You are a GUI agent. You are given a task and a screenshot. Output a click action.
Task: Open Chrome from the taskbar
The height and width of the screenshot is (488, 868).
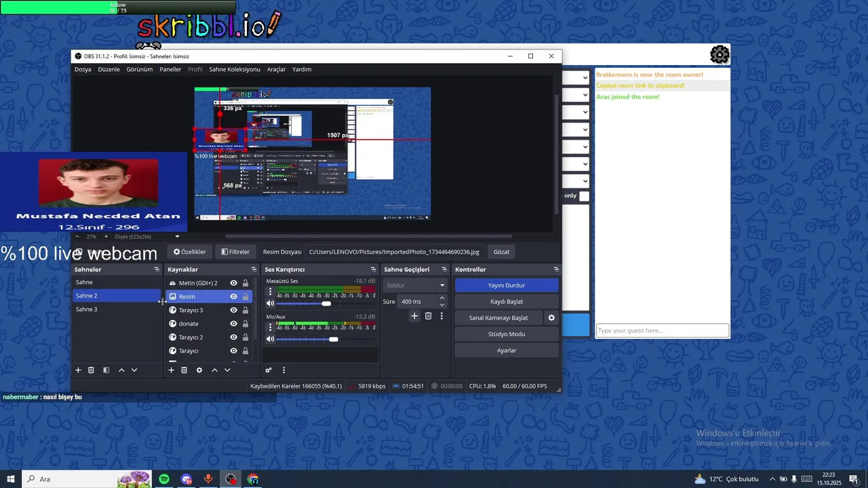[x=253, y=479]
